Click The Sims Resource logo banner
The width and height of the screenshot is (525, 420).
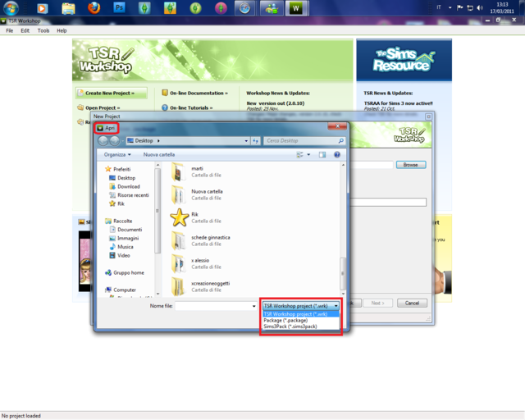pyautogui.click(x=404, y=60)
